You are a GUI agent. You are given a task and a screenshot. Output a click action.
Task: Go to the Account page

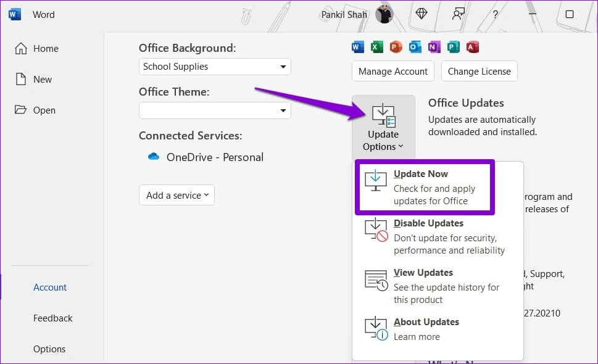pyautogui.click(x=50, y=287)
